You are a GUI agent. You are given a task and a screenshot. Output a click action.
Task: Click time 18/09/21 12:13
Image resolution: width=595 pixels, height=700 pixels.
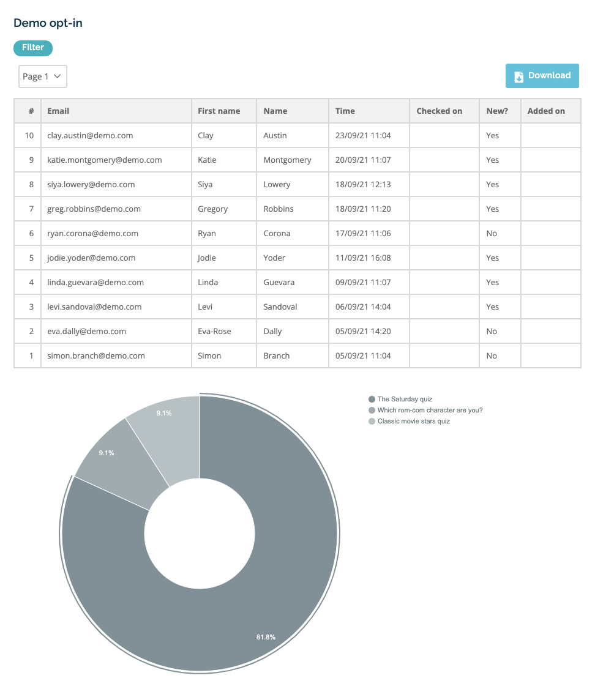click(x=363, y=184)
